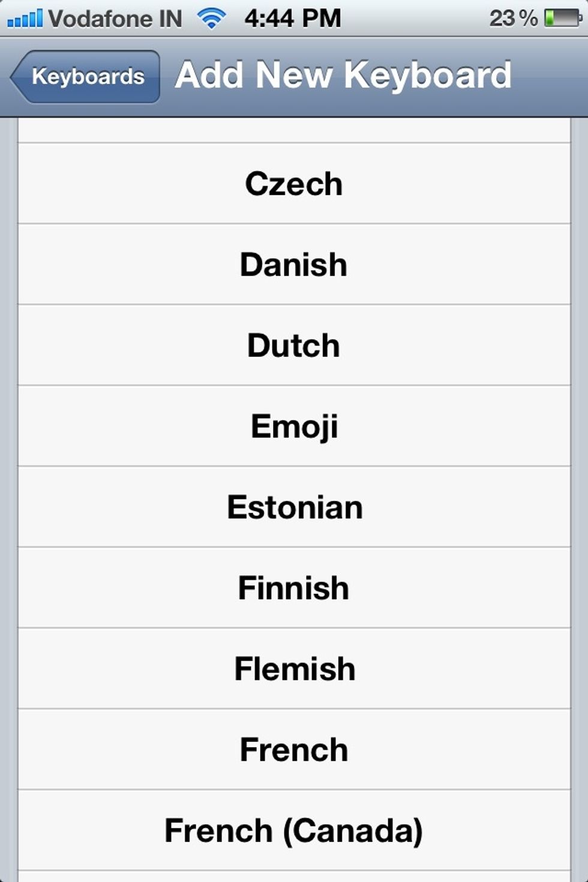Tap the 4:44 PM clock
This screenshot has height=882, width=588.
click(x=293, y=19)
